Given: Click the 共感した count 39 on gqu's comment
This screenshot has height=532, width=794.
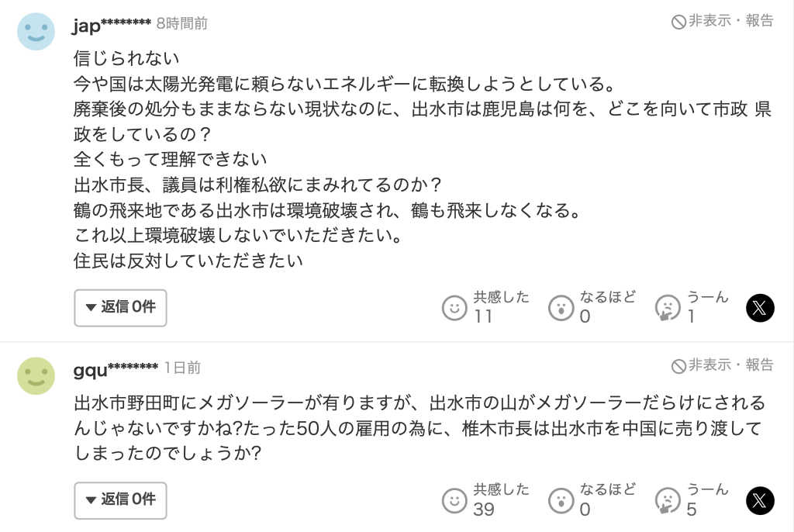Looking at the screenshot, I should [484, 509].
